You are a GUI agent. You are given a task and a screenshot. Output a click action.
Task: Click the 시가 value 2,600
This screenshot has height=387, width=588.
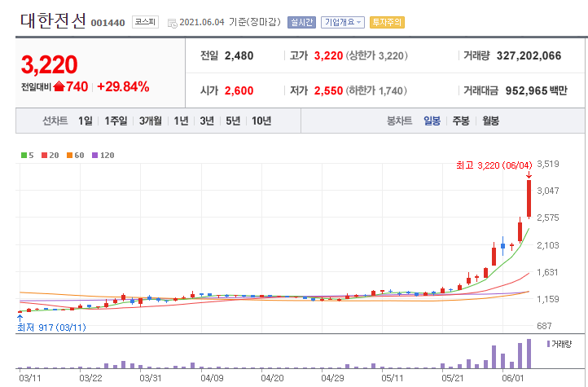(x=239, y=90)
